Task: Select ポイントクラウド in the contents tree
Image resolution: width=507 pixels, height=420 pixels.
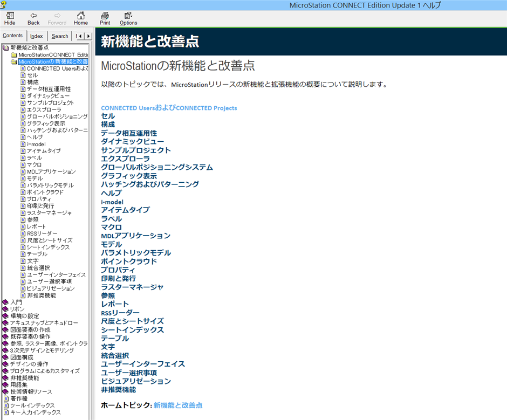Action: tap(45, 192)
